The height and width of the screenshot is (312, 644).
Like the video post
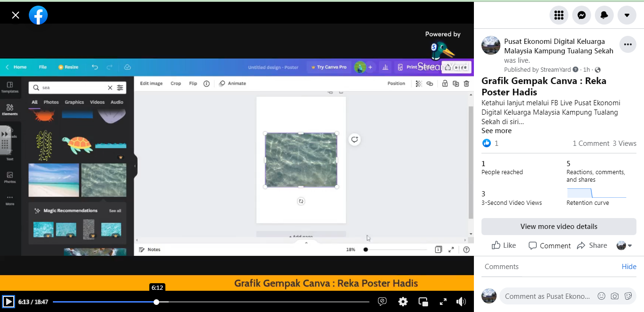click(504, 245)
